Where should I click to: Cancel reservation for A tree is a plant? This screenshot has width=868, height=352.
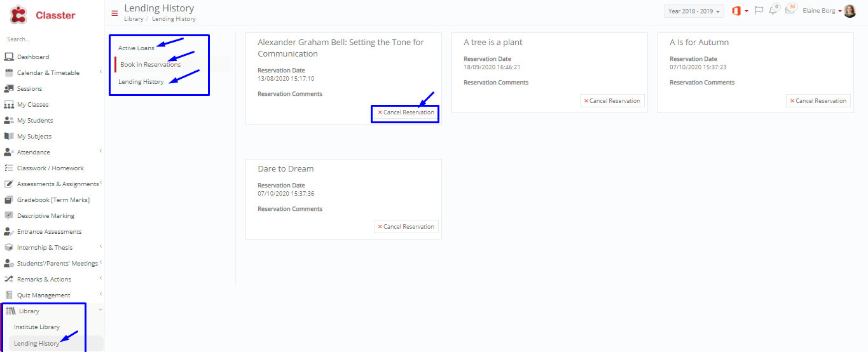coord(612,101)
